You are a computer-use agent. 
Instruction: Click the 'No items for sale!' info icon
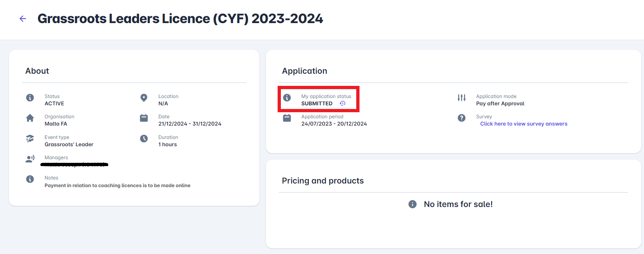point(413,204)
